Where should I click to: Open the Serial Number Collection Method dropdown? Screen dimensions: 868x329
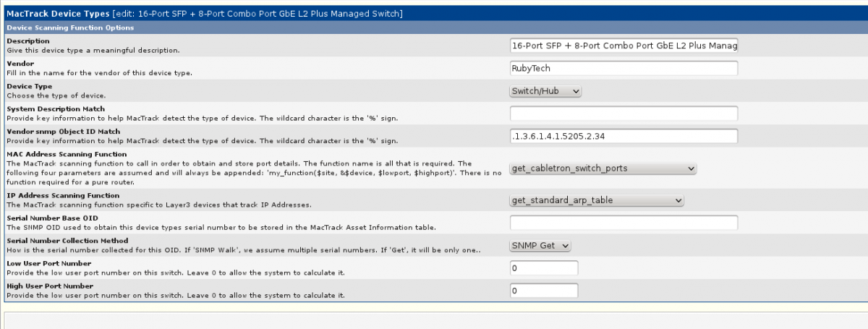540,246
